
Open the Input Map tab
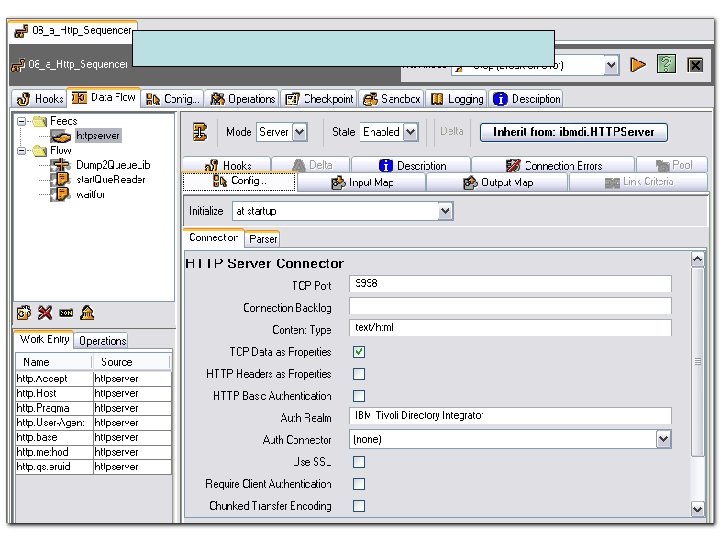(x=361, y=183)
